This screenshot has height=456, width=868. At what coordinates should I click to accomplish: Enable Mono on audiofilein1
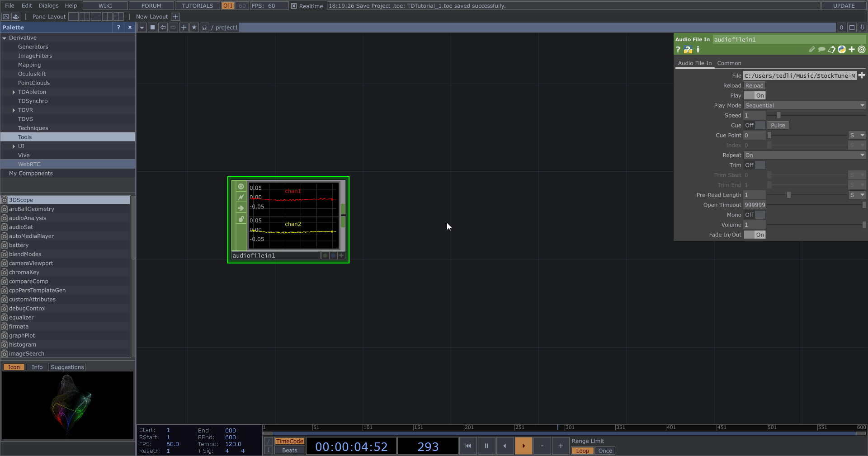pos(759,215)
